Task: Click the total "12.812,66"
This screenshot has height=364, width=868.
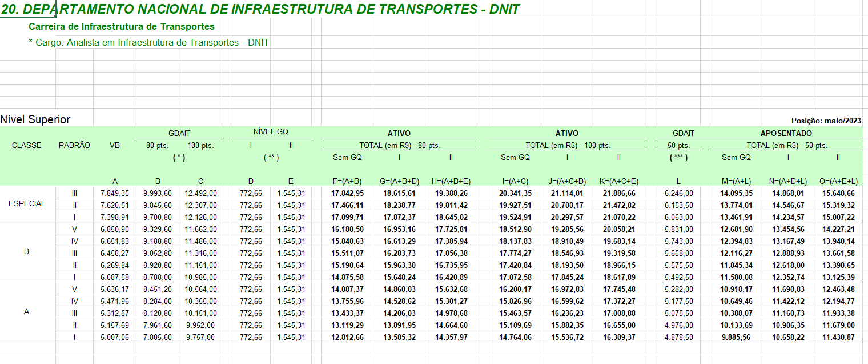Action: click(x=348, y=337)
